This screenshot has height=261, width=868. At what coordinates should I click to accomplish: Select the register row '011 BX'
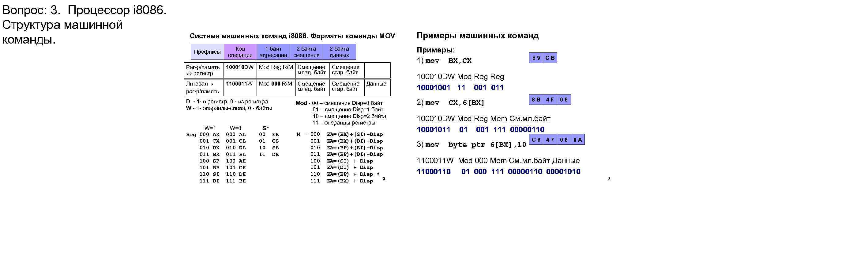(x=209, y=154)
